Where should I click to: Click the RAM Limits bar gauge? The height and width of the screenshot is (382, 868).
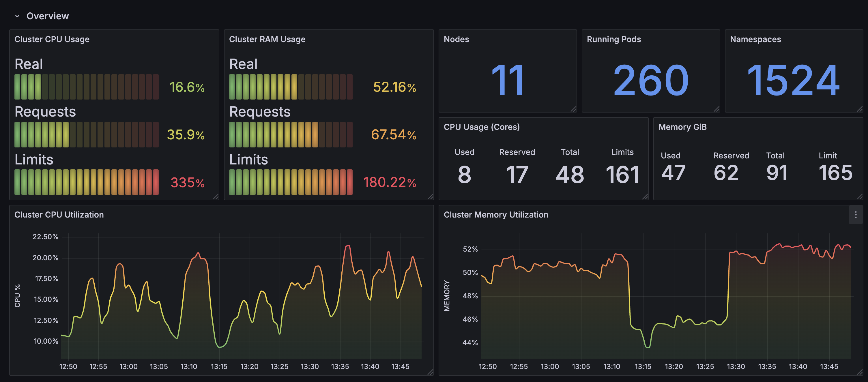(291, 182)
